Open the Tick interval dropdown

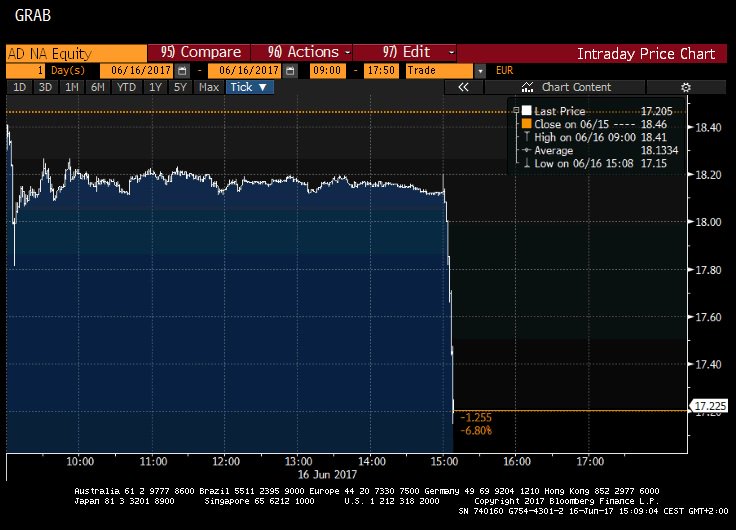pyautogui.click(x=250, y=87)
